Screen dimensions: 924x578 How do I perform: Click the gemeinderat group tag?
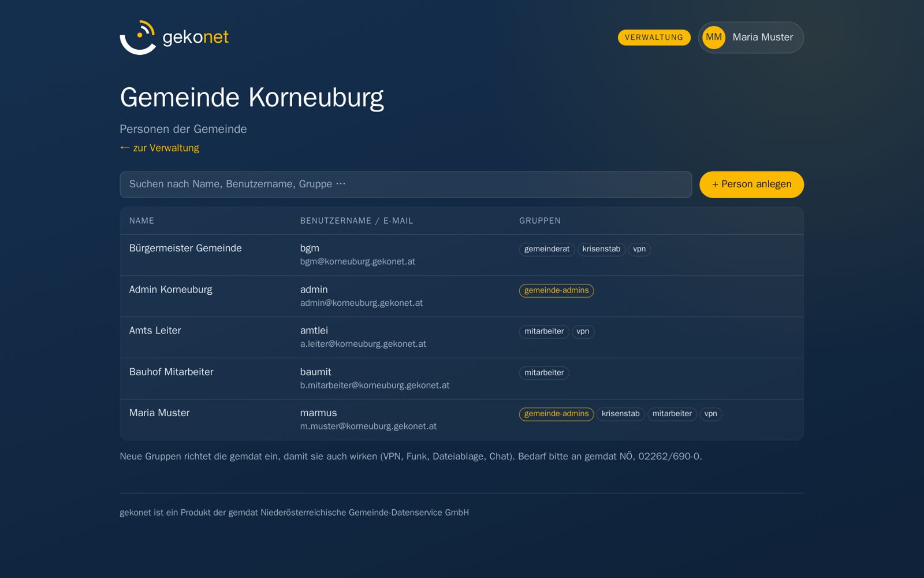coord(547,249)
